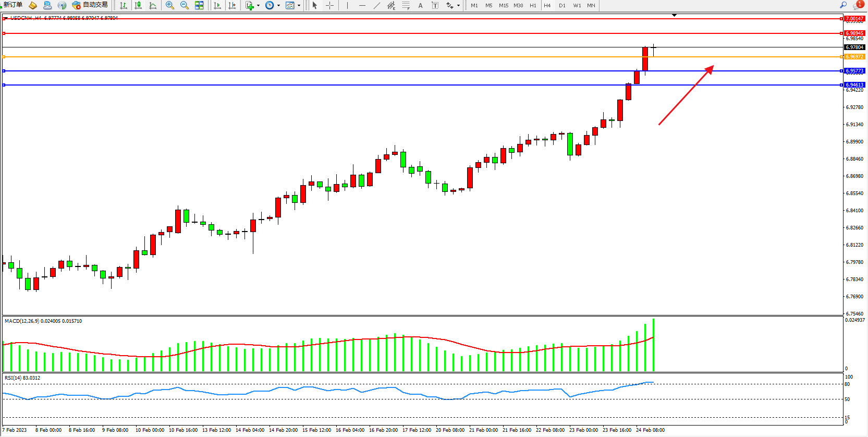Expand the periodicity clock dropdown
Image resolution: width=868 pixels, height=437 pixels.
click(x=278, y=6)
